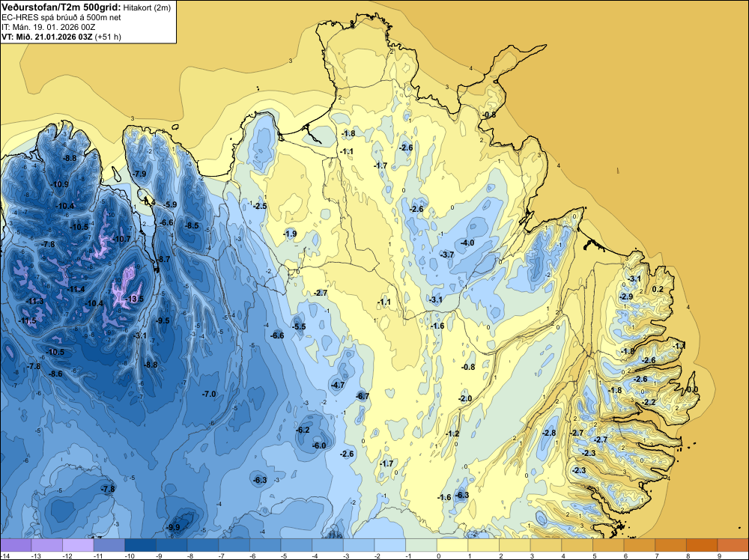Screen dimensions: 749x560
Task: Select the -0.4 temperature label
Action: (149, 202)
